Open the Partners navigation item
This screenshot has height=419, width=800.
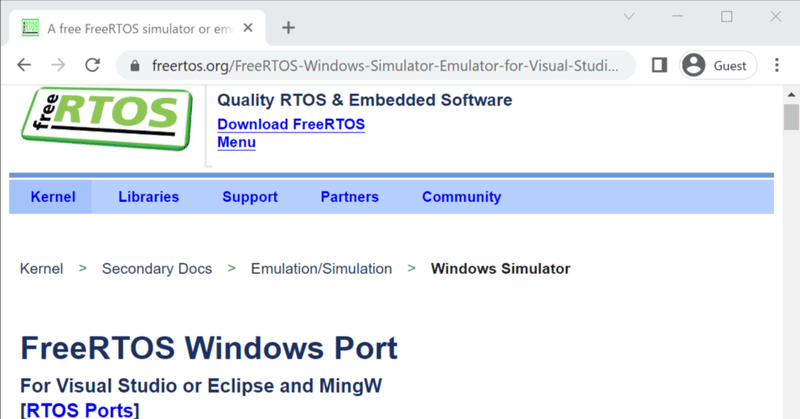[349, 197]
